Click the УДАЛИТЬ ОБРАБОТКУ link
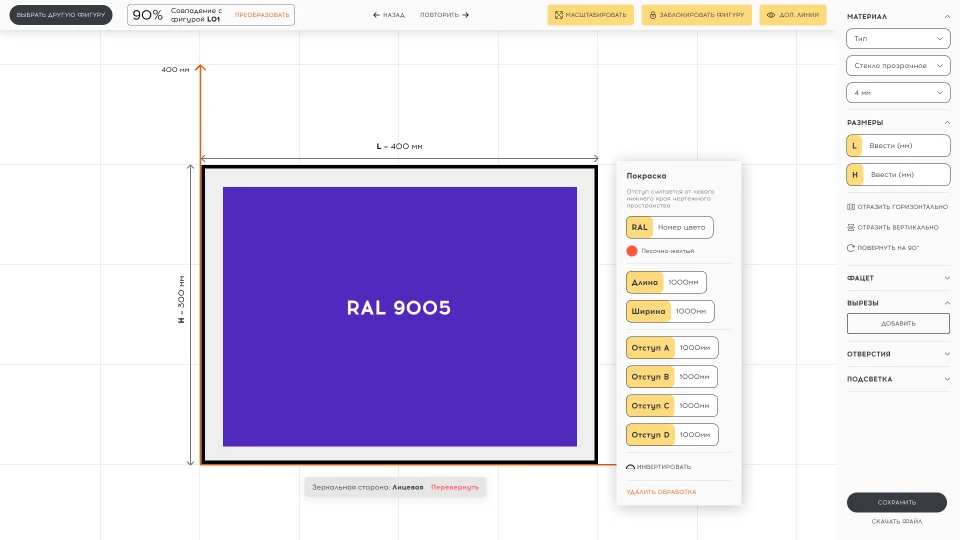The image size is (960, 540). click(661, 492)
